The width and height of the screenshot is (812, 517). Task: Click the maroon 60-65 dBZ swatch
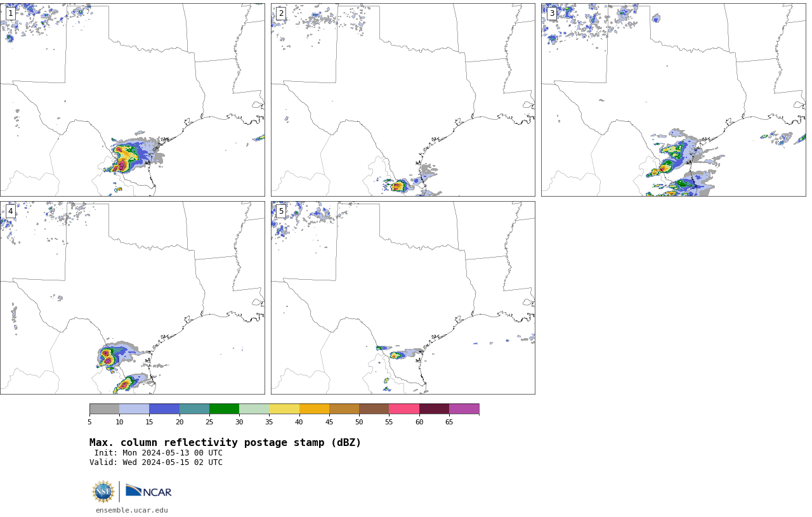coord(434,409)
